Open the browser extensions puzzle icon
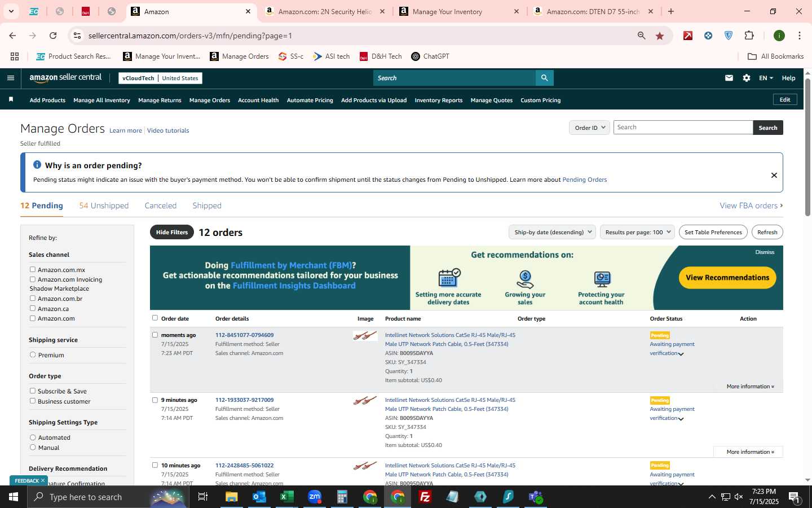Viewport: 812px width, 508px height. tap(749, 36)
